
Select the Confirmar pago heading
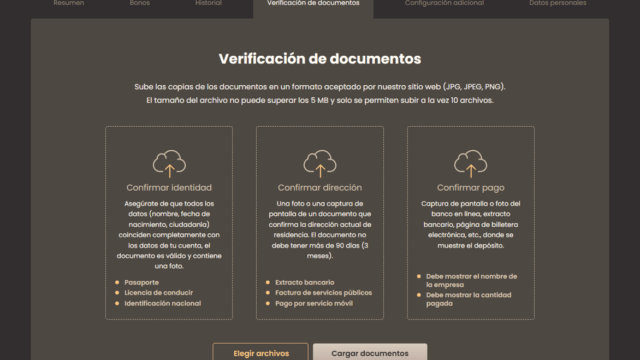click(x=471, y=188)
